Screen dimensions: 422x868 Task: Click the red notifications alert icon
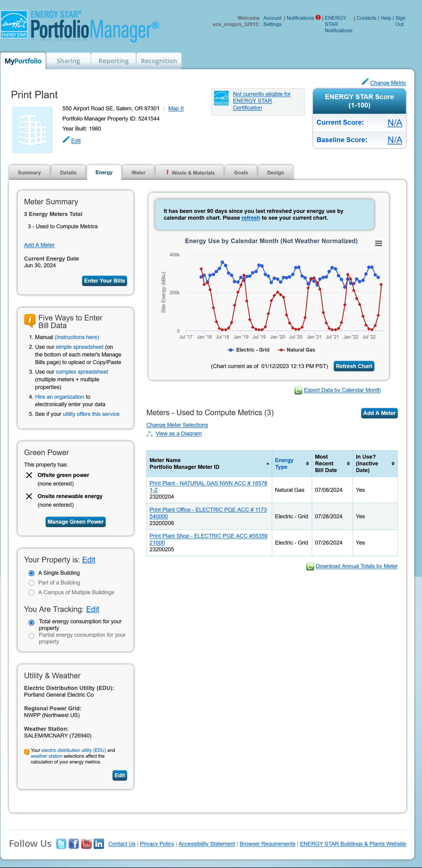[318, 17]
